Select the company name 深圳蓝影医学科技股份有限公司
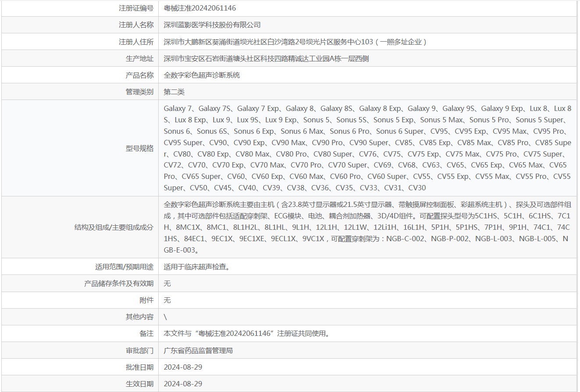This screenshot has height=392, width=580. tap(212, 25)
